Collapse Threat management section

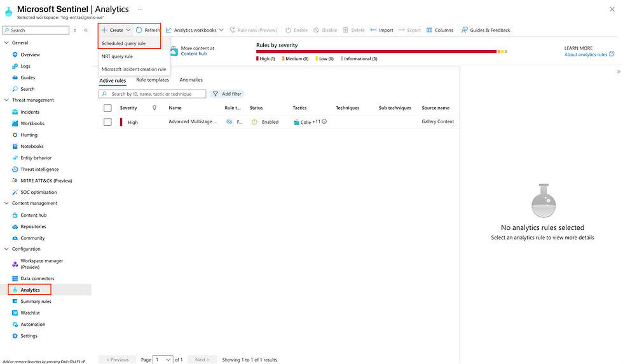(6, 100)
